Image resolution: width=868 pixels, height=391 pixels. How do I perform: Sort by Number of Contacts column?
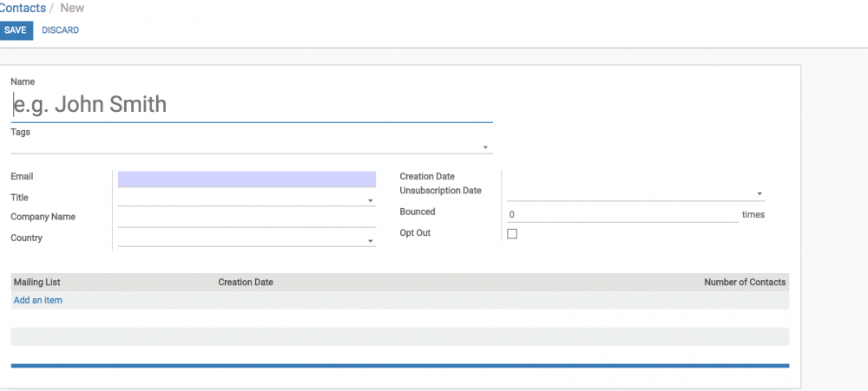tap(745, 282)
